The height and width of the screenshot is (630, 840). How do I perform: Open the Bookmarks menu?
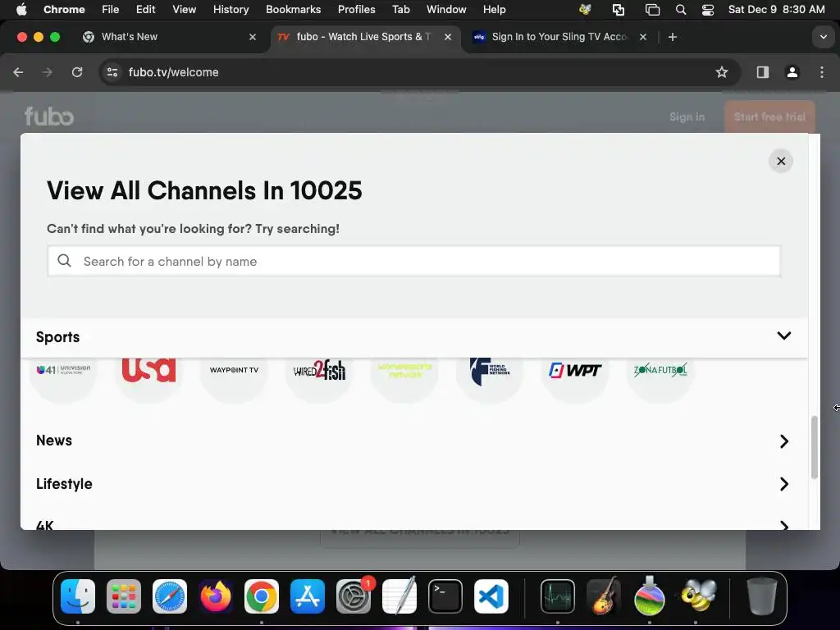(x=294, y=10)
